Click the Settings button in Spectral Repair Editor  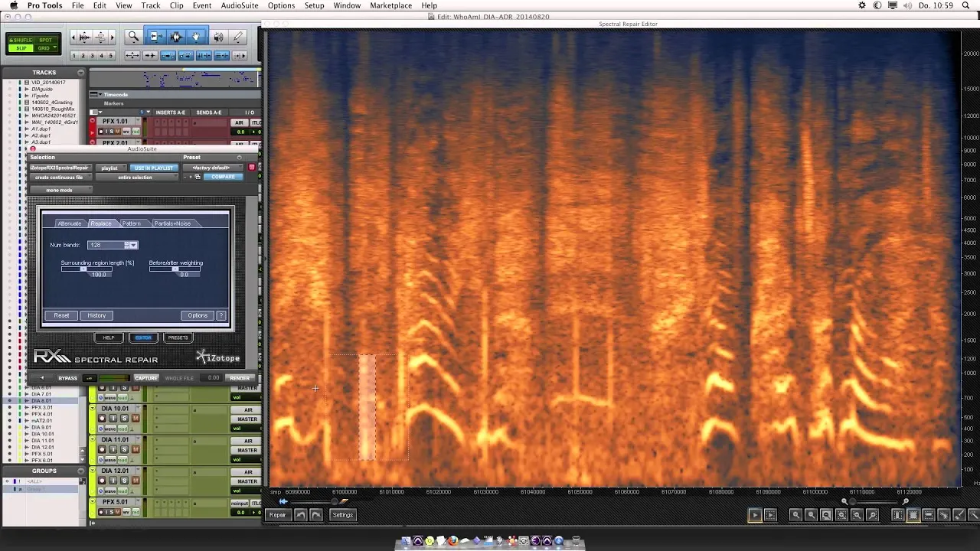pyautogui.click(x=342, y=515)
